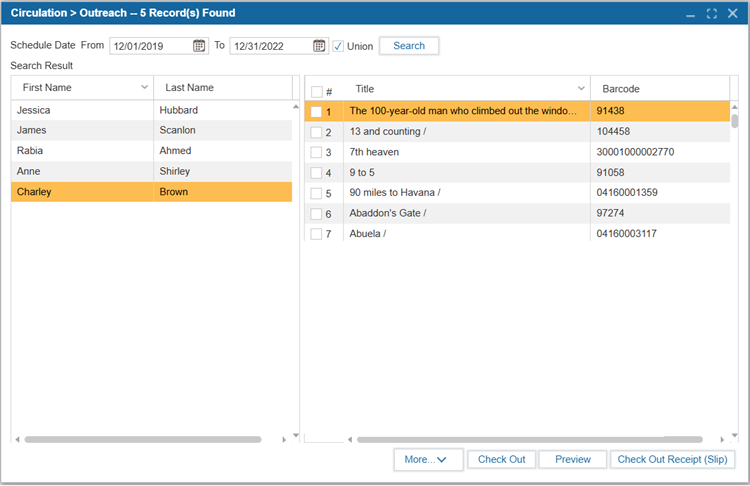Click titles list scroll-up arrow

pos(735,106)
